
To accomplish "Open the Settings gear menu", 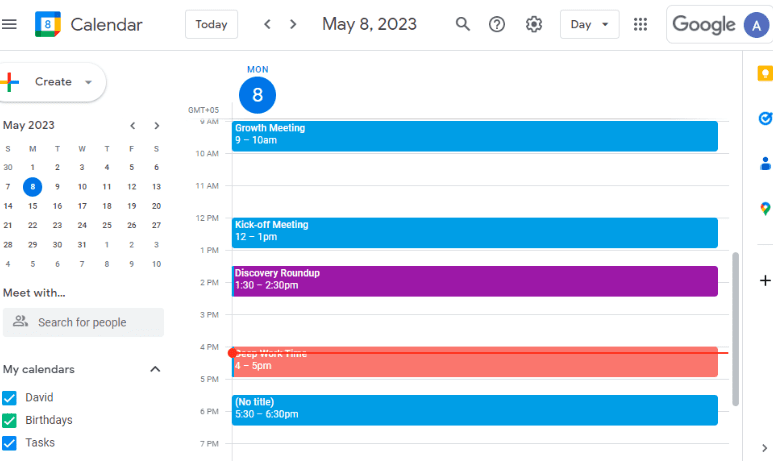I will (533, 24).
